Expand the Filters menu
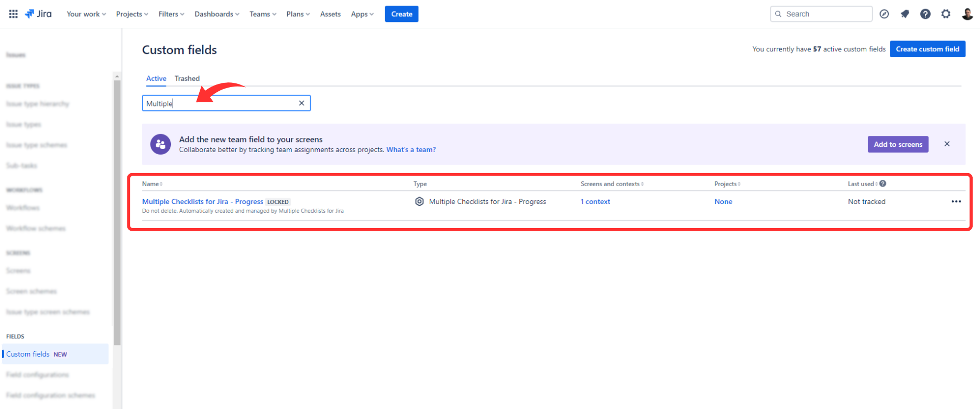 [x=171, y=14]
